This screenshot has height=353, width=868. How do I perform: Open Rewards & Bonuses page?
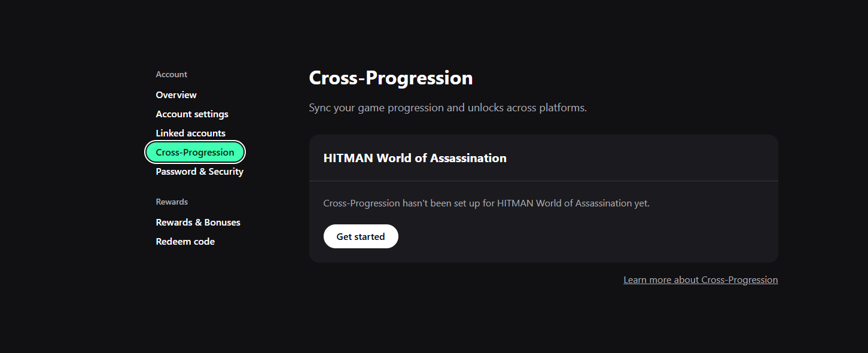(x=198, y=223)
